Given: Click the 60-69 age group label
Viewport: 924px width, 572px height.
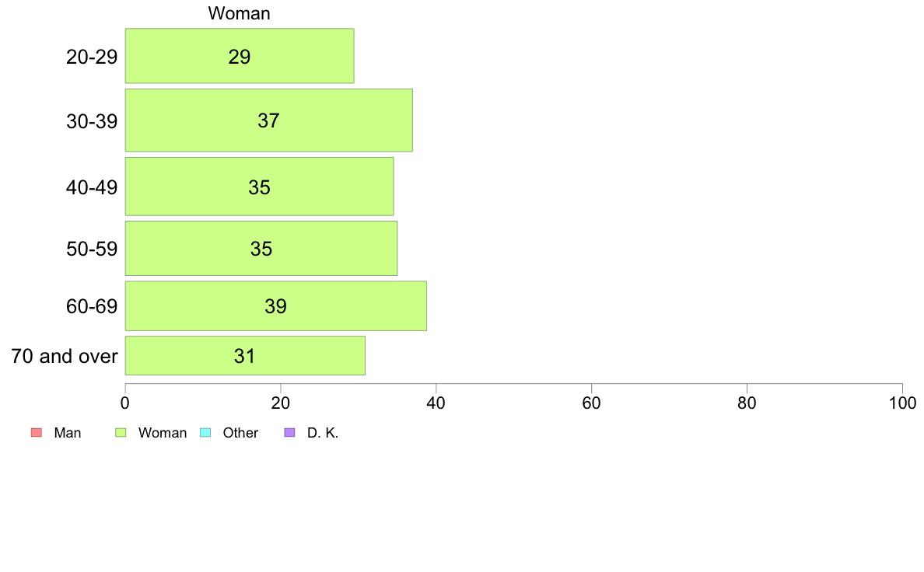Looking at the screenshot, I should click(x=92, y=306).
